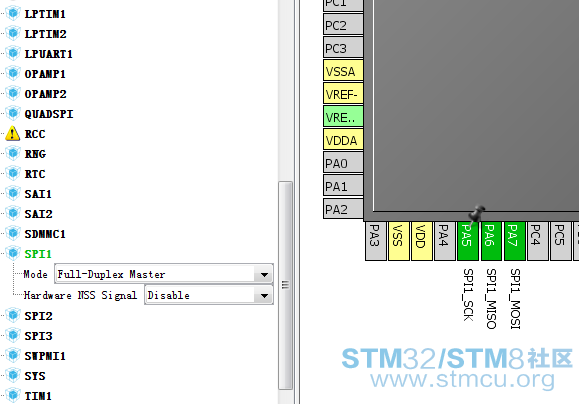Select RNG in the peripheral tree
The width and height of the screenshot is (579, 404).
click(x=35, y=154)
